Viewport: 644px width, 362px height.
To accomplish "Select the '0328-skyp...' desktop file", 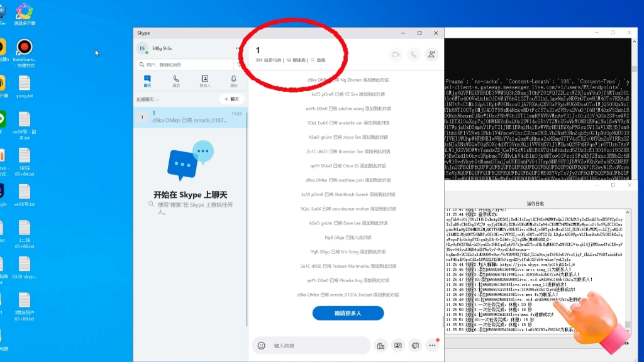I will tap(25, 268).
